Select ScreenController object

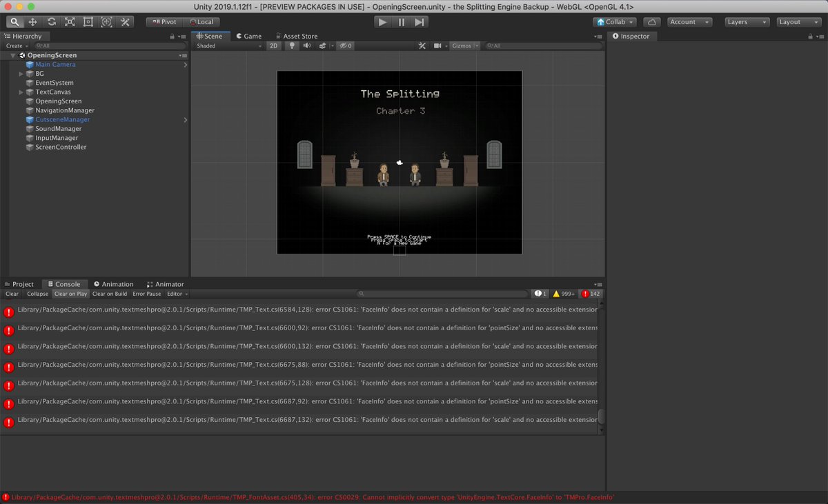61,147
